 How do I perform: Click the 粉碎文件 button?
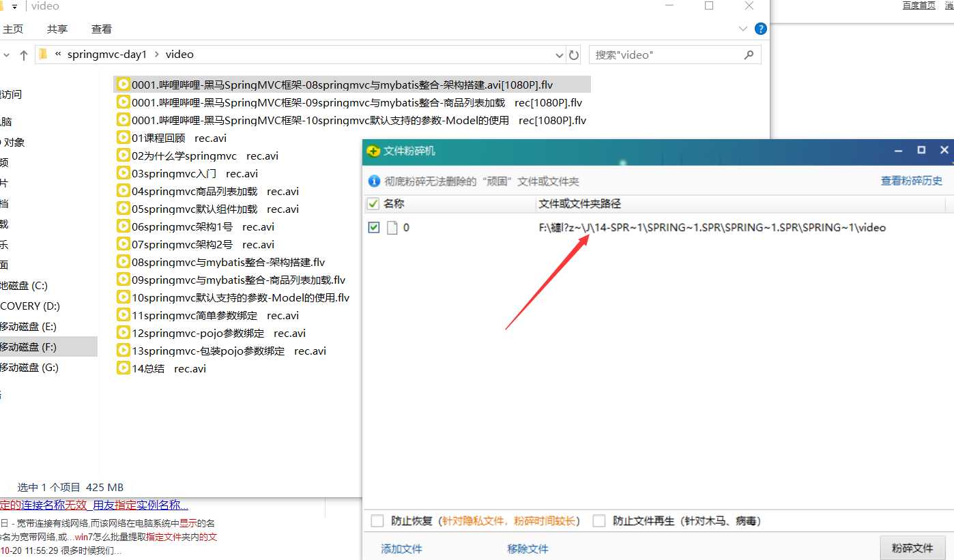tap(912, 548)
